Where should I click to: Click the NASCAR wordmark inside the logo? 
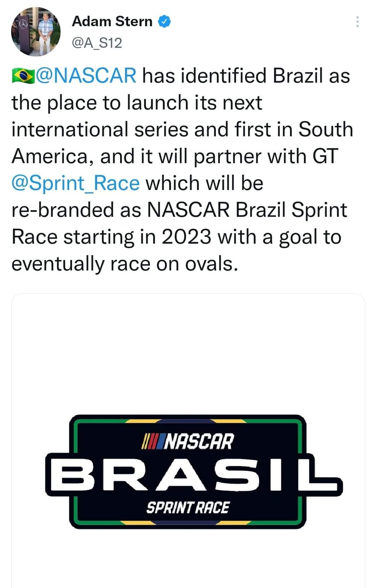(x=199, y=441)
